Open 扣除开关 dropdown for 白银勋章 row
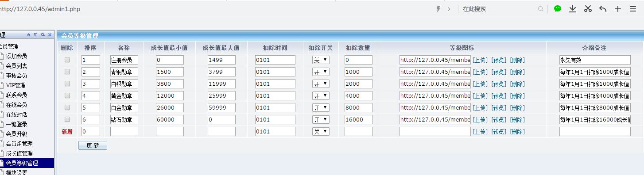 tap(321, 84)
